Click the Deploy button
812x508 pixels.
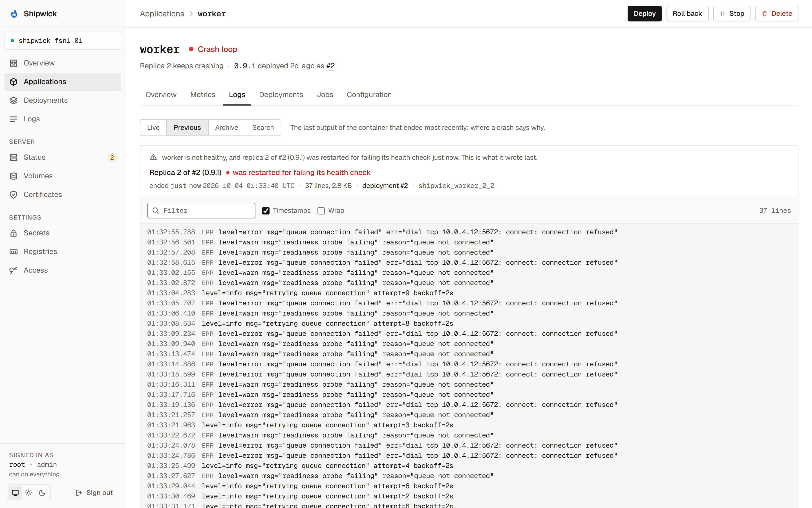pos(645,14)
